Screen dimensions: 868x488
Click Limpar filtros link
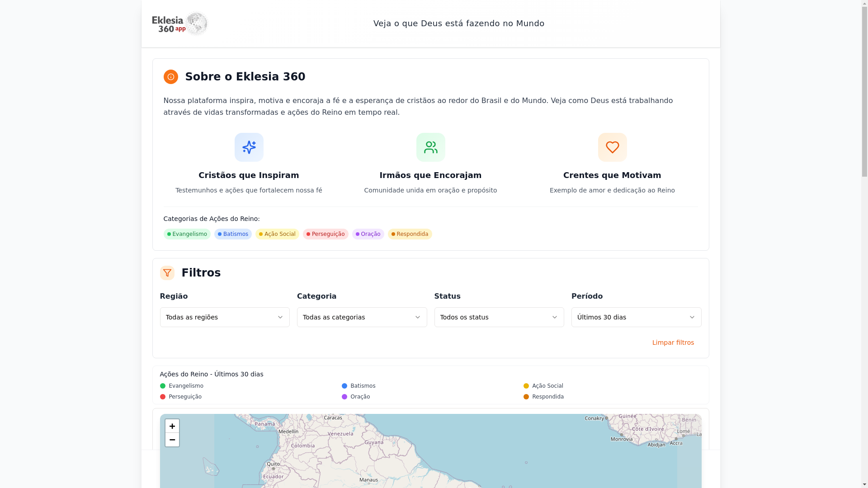[x=673, y=343]
